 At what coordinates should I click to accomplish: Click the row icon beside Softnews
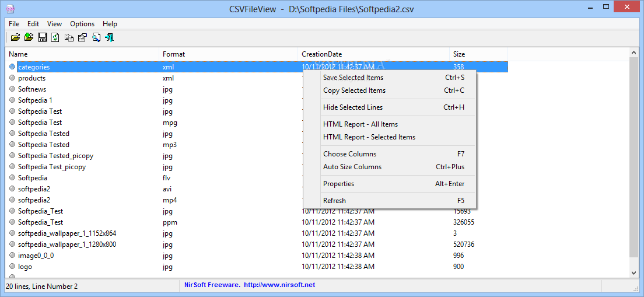tap(12, 89)
